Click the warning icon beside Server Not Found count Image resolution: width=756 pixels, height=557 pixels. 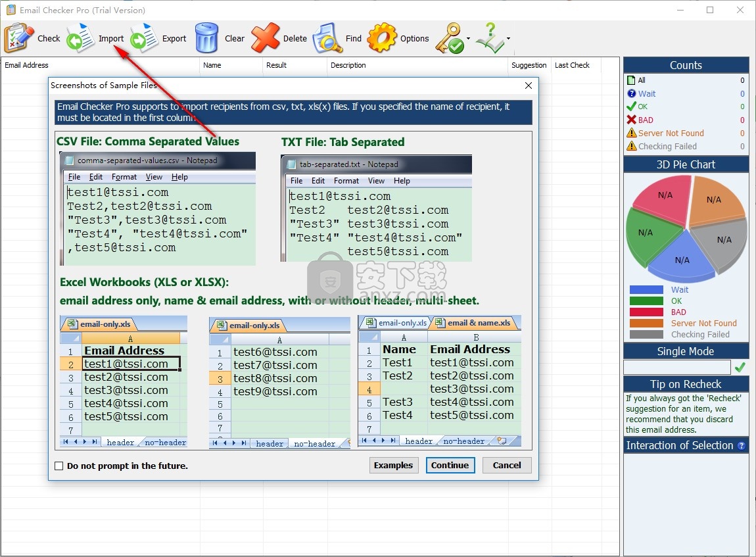[632, 133]
